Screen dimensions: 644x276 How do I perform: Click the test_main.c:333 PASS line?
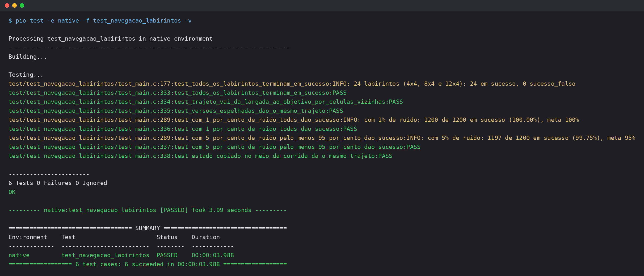pos(178,93)
